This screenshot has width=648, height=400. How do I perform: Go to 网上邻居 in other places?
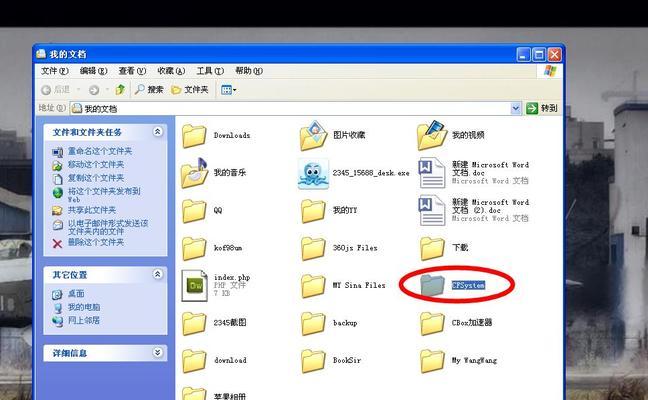pyautogui.click(x=84, y=320)
